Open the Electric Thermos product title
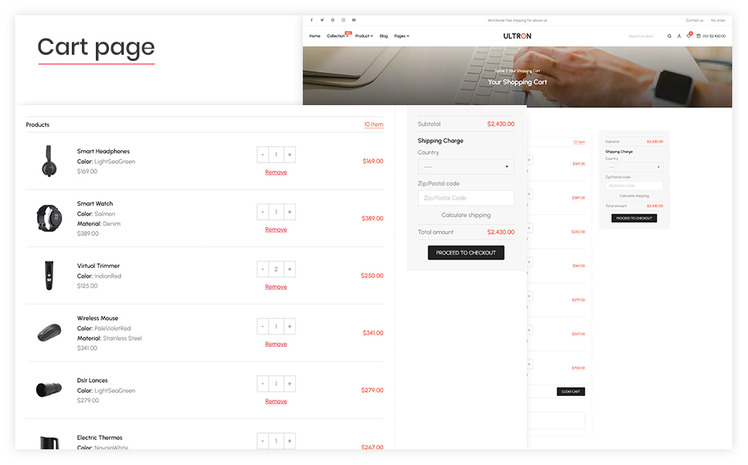Image resolution: width=748 pixels, height=465 pixels. [100, 437]
